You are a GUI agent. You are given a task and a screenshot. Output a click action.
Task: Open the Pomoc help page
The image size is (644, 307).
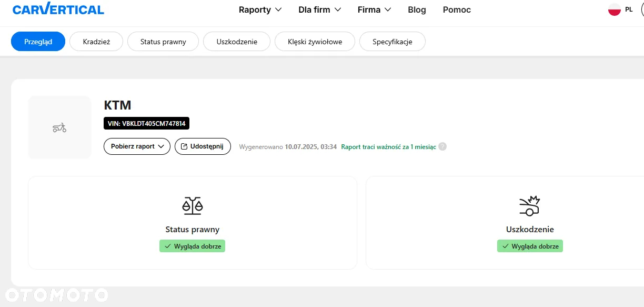coord(457,9)
